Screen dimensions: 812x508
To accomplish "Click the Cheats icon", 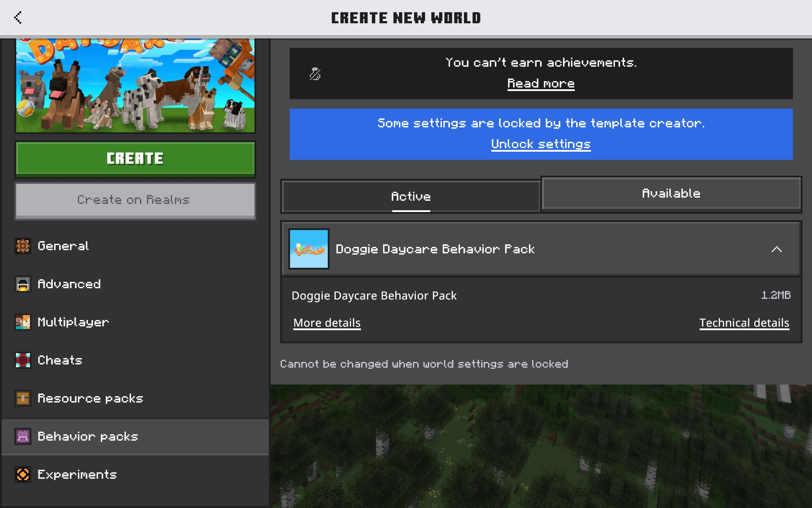I will pos(23,360).
